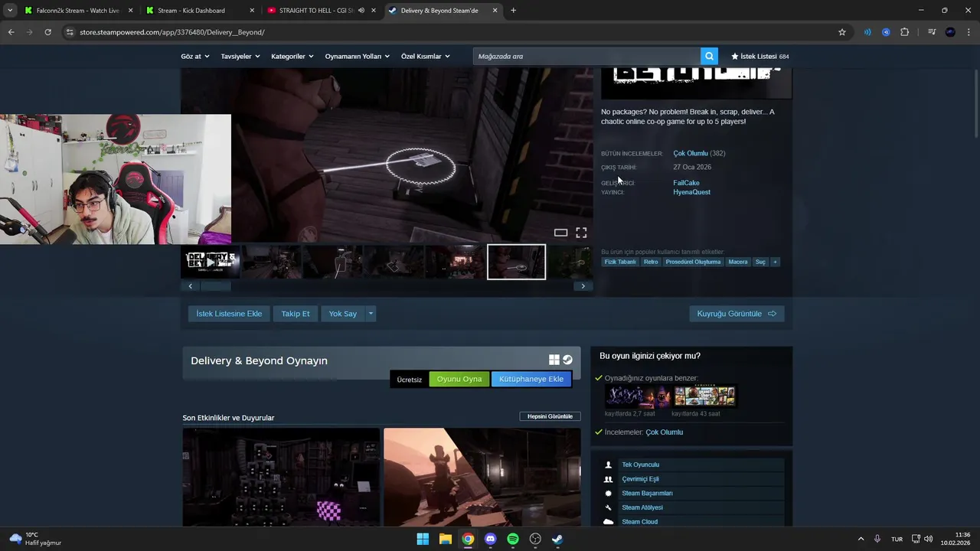The height and width of the screenshot is (551, 980).
Task: Click Kuyruğu Görüntüle button
Action: coord(737,314)
